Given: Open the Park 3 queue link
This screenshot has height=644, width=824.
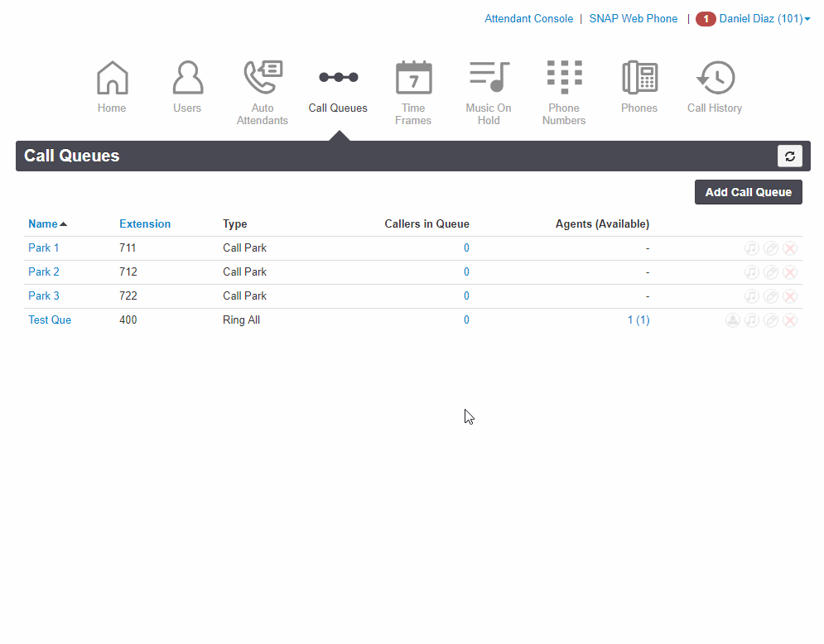Looking at the screenshot, I should pos(44,296).
